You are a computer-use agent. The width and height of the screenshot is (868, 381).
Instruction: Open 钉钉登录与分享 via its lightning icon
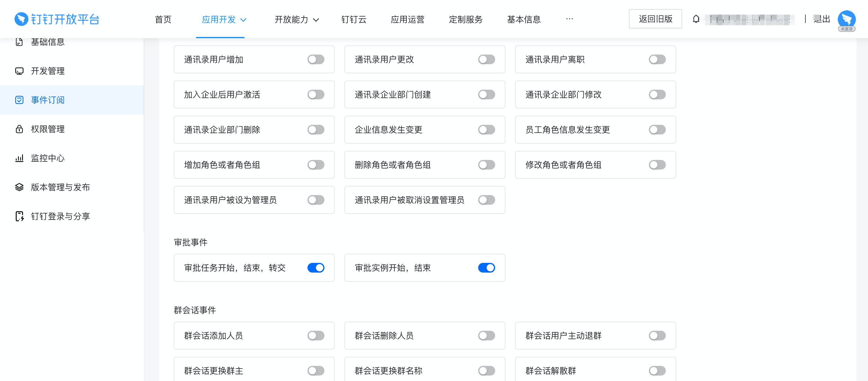19,216
